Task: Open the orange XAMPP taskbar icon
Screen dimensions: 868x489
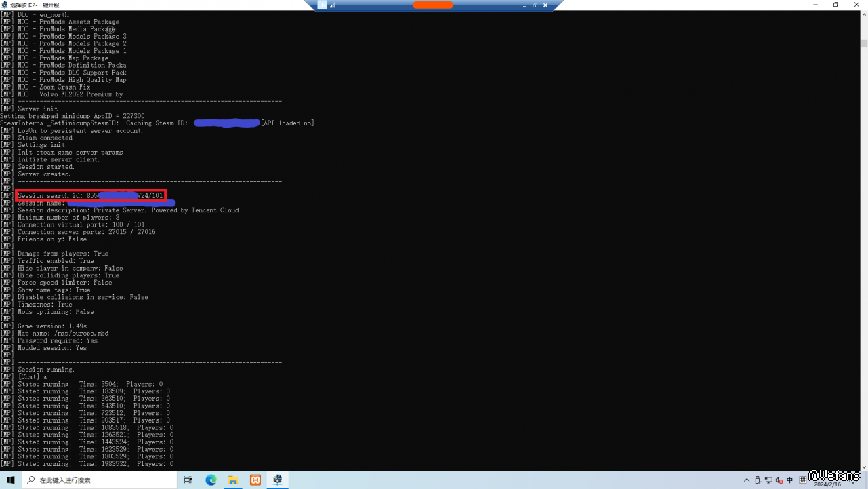Action: tap(255, 480)
